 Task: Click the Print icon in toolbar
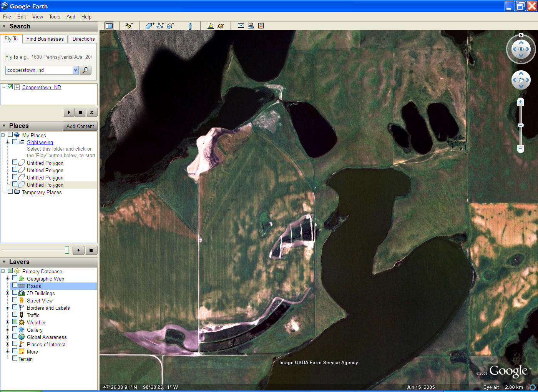pyautogui.click(x=251, y=26)
